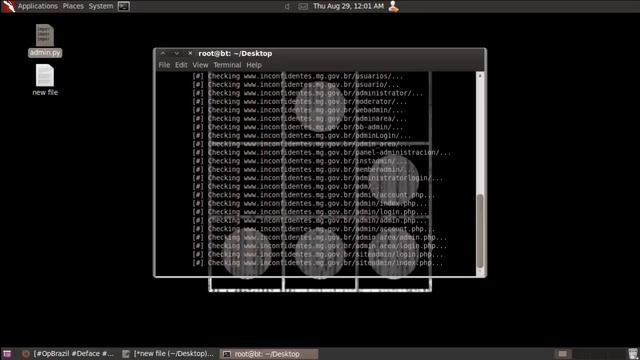Screen dimensions: 640x360
Task: Click the terminal vertical scrollbar thumb
Action: 480,231
